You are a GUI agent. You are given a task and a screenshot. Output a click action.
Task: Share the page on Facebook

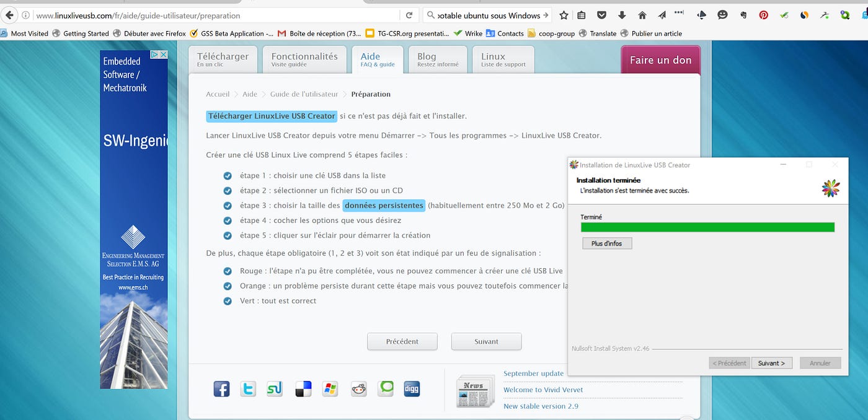click(x=221, y=389)
